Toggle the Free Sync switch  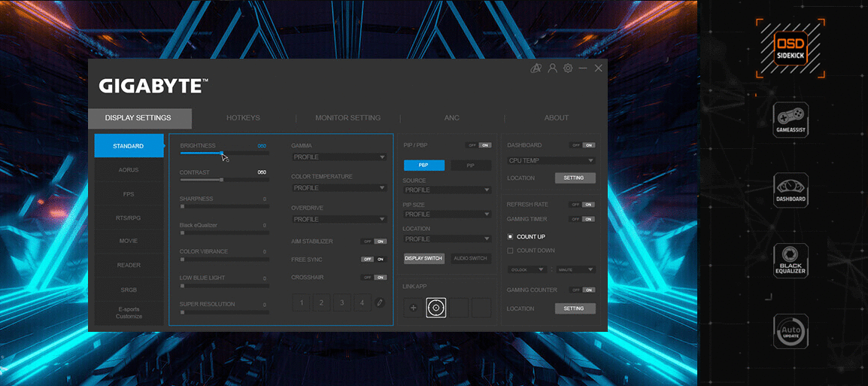click(374, 259)
